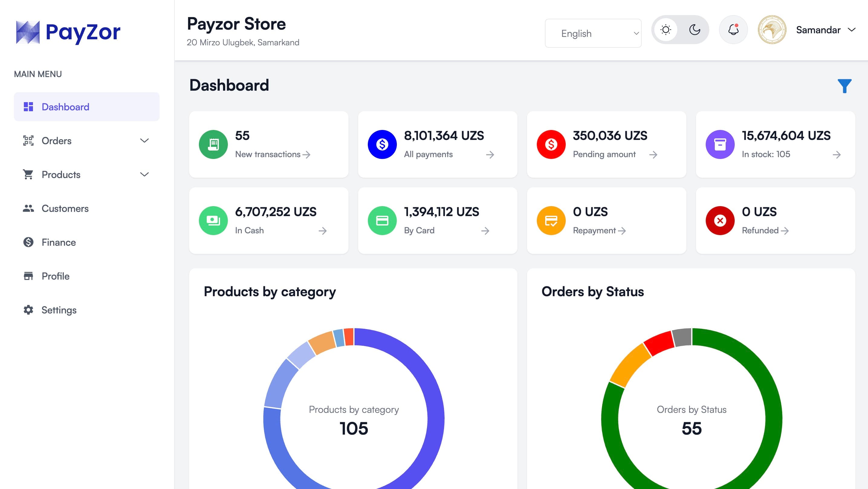Screen dimensions: 868x489
Task: Click the Profile storefront sidebar icon
Action: point(28,276)
